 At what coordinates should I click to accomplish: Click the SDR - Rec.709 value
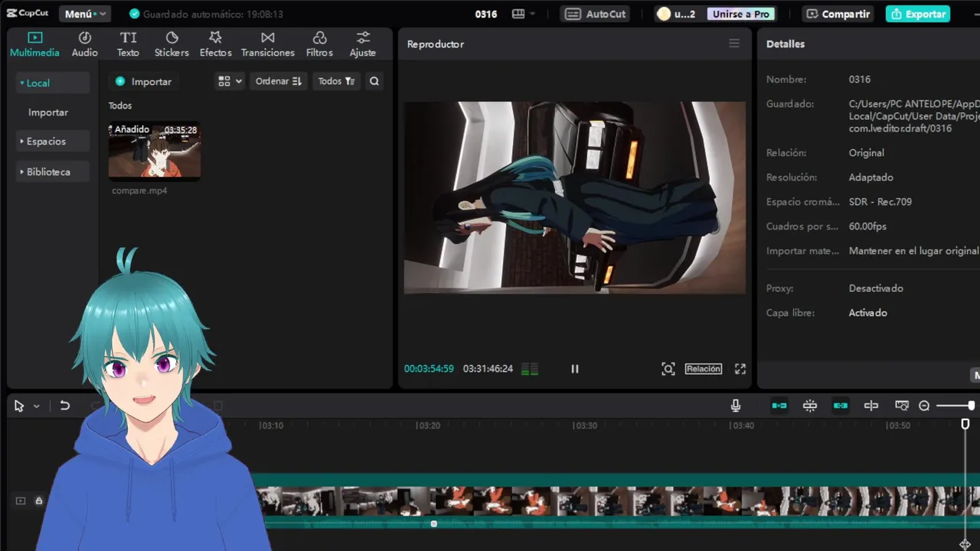click(880, 202)
